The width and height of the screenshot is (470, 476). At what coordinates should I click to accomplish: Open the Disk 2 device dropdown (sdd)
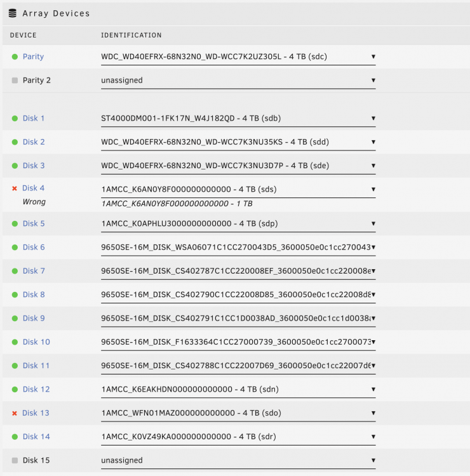pyautogui.click(x=238, y=142)
